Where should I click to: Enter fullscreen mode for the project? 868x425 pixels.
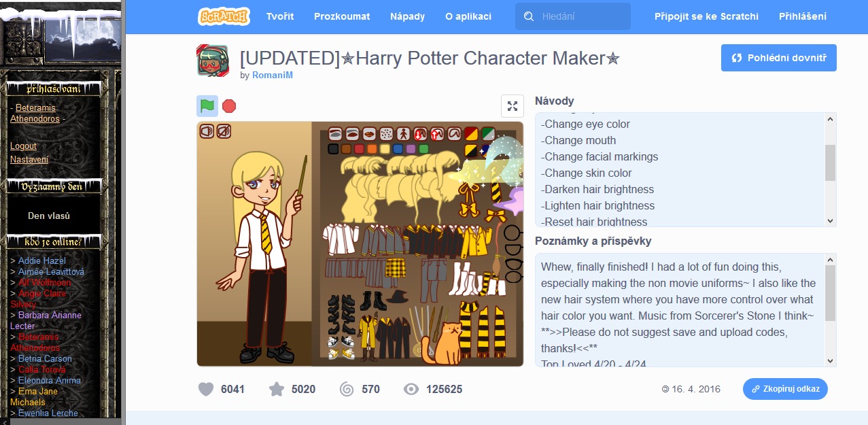[513, 106]
